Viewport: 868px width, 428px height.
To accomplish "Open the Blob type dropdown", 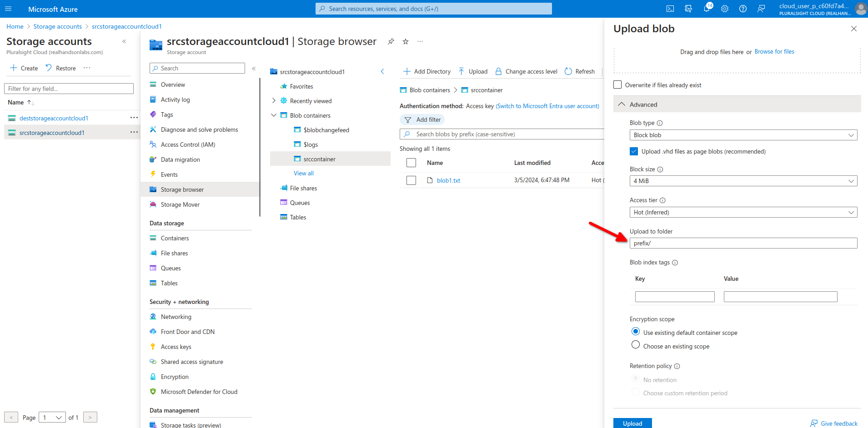I will click(743, 135).
